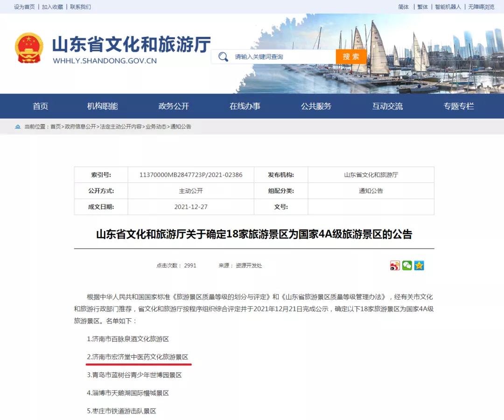
Task: Share the article via Sina Weibo icon
Action: 395,265
